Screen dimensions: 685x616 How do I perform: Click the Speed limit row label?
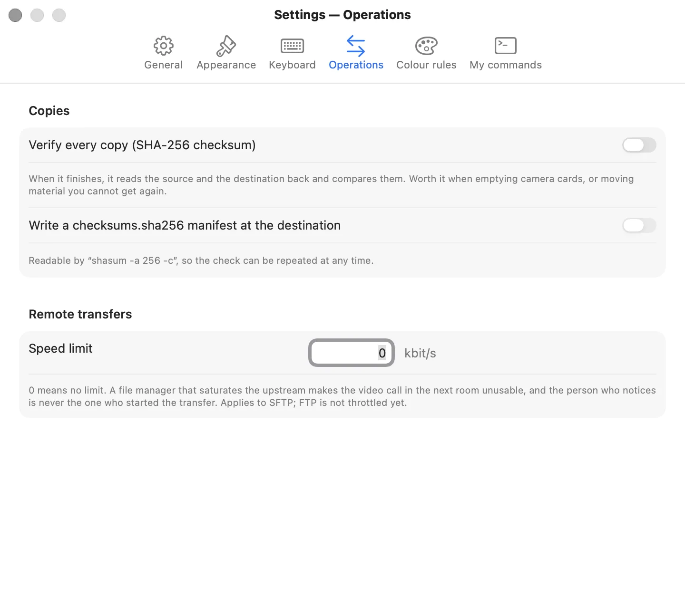coord(60,348)
